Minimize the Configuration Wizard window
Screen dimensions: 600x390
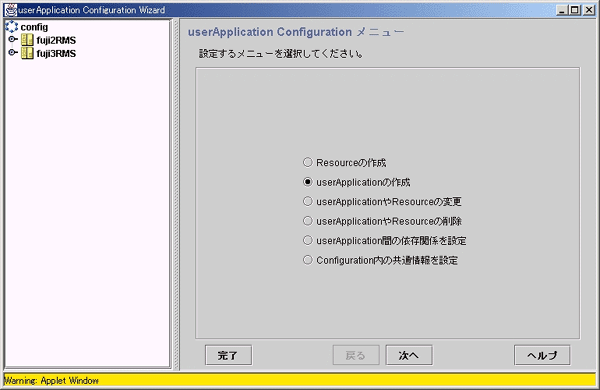pyautogui.click(x=561, y=10)
